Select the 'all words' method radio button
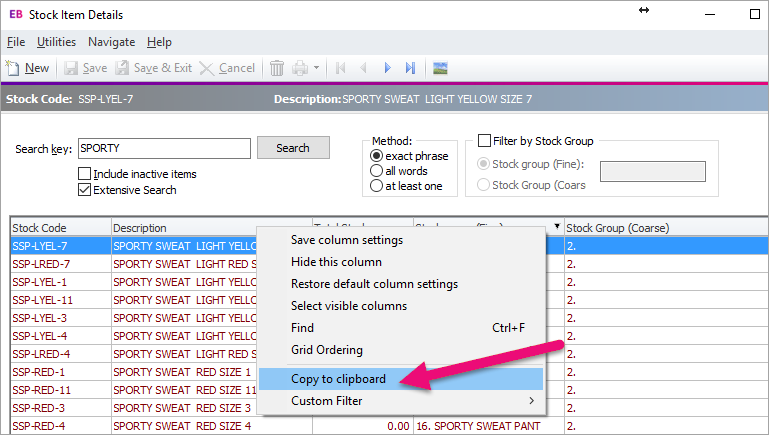The width and height of the screenshot is (769, 435). pyautogui.click(x=377, y=171)
